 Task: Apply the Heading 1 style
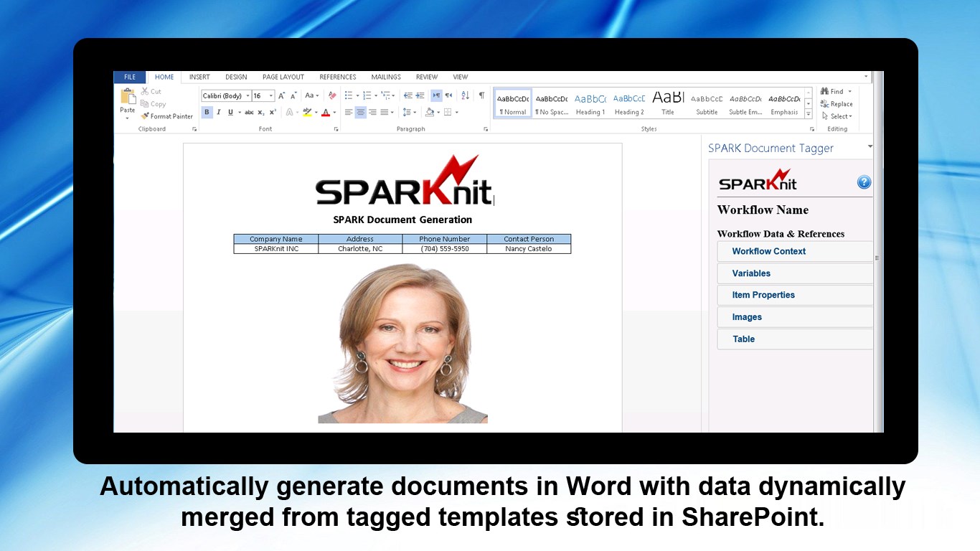pos(590,103)
